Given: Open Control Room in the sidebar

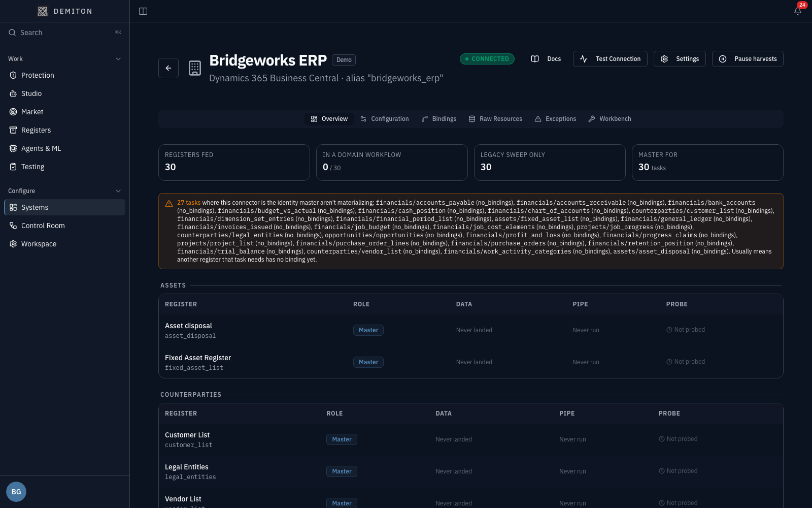Looking at the screenshot, I should [65, 226].
